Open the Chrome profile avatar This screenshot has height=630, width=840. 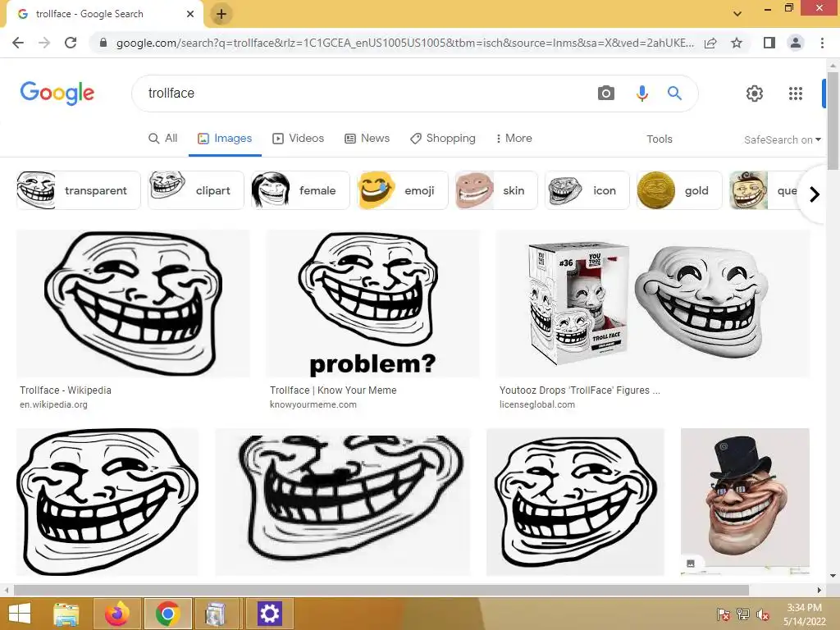pos(796,43)
